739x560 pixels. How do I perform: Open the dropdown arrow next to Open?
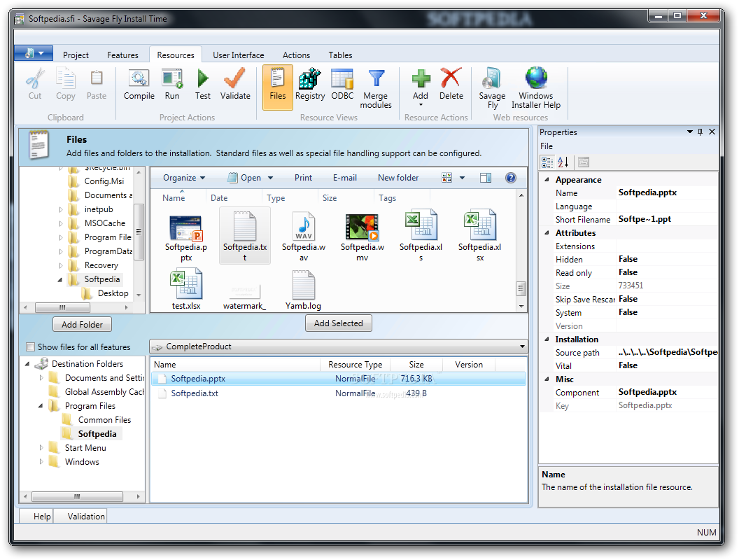(271, 178)
